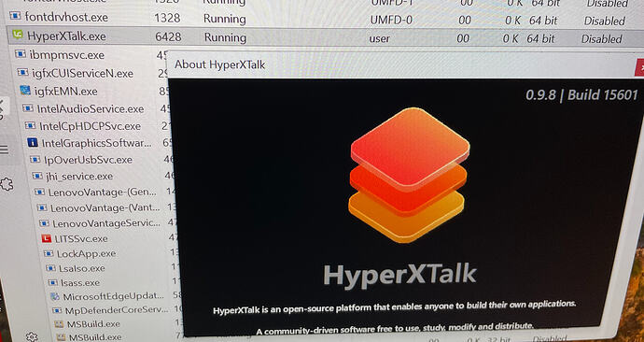Select the ibmpmsvc.exe process name
The image size is (644, 342).
(x=67, y=55)
